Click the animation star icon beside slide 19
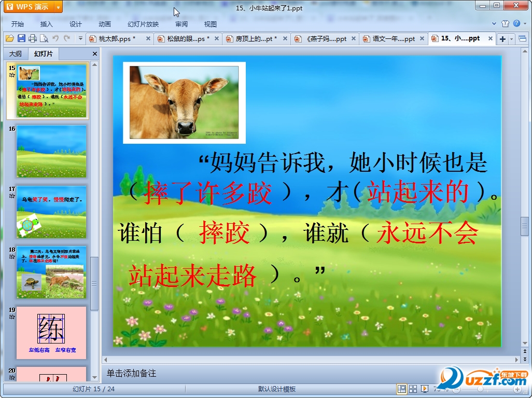 pos(12,317)
